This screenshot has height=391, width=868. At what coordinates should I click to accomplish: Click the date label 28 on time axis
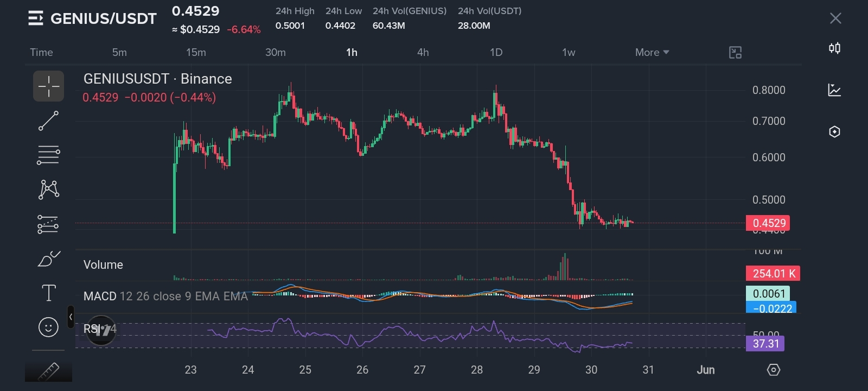pos(477,370)
